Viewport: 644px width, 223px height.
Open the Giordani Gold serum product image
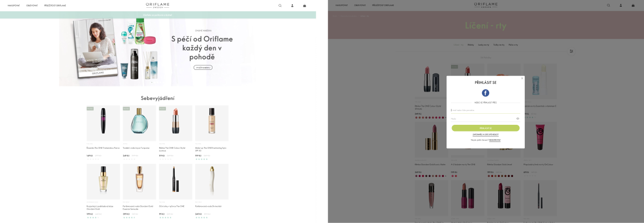click(x=103, y=181)
